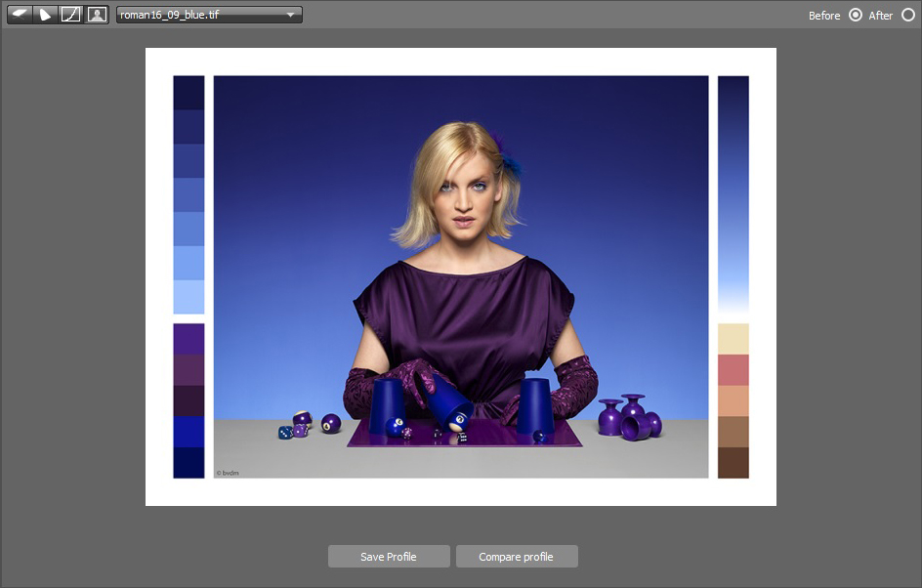922x588 pixels.
Task: Pick the cream beige swatch on right
Action: pyautogui.click(x=733, y=339)
